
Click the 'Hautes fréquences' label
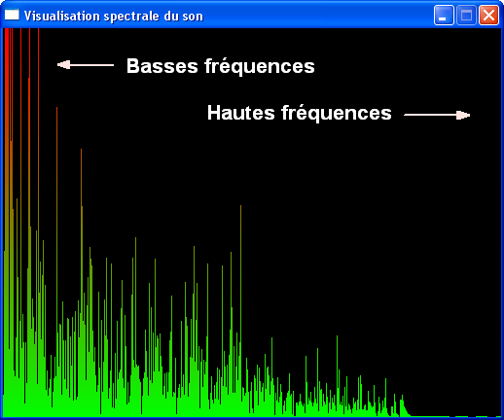point(300,113)
